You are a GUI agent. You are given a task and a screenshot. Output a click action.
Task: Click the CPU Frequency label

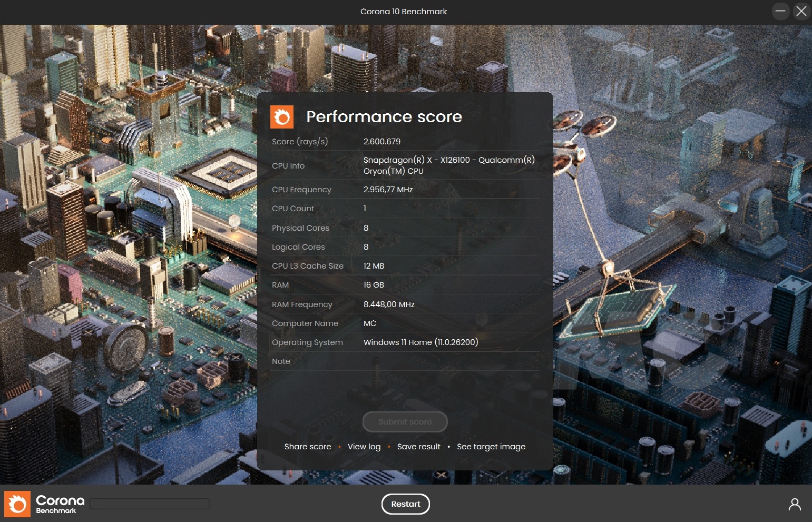[x=301, y=190]
